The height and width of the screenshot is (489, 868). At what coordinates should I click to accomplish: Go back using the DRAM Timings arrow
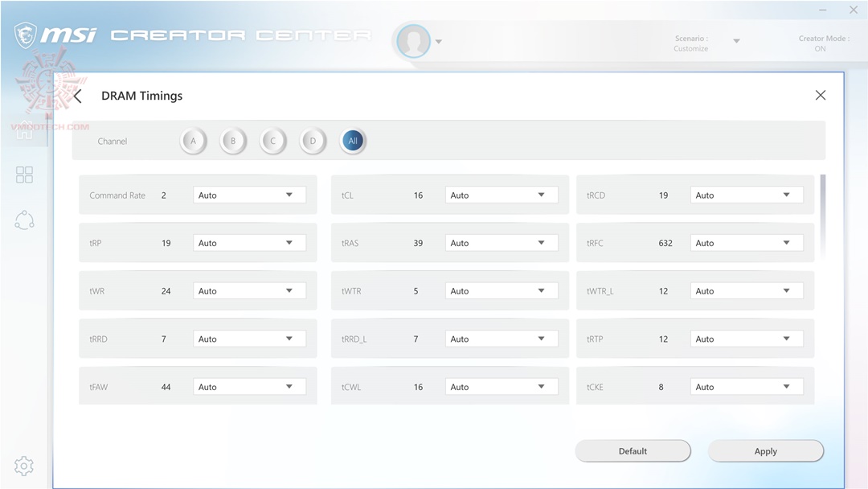point(78,96)
